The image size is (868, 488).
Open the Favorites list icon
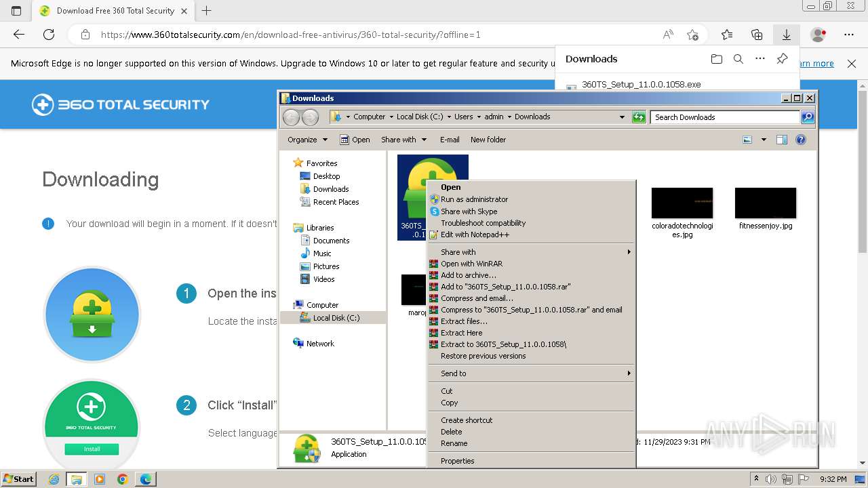click(727, 35)
